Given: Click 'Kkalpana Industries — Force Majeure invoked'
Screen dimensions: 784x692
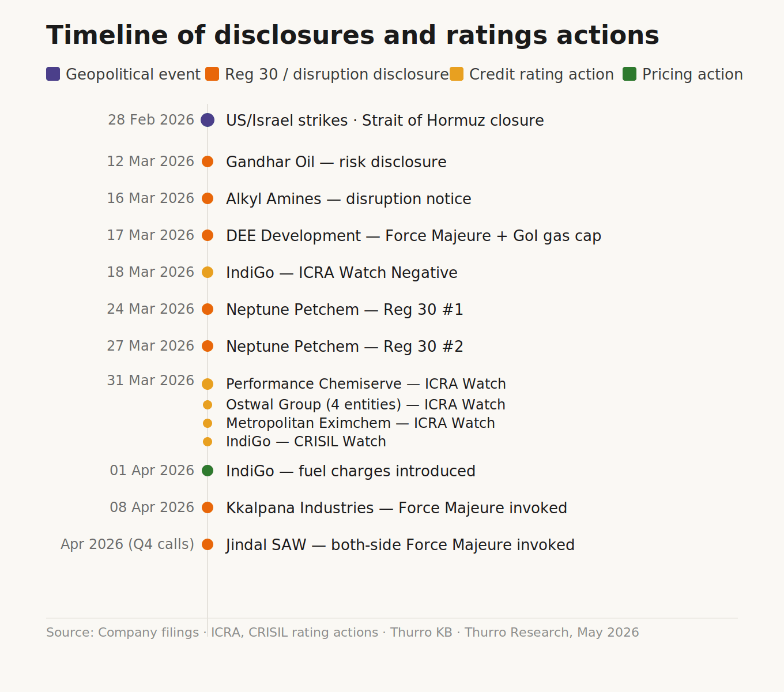Looking at the screenshot, I should point(397,508).
